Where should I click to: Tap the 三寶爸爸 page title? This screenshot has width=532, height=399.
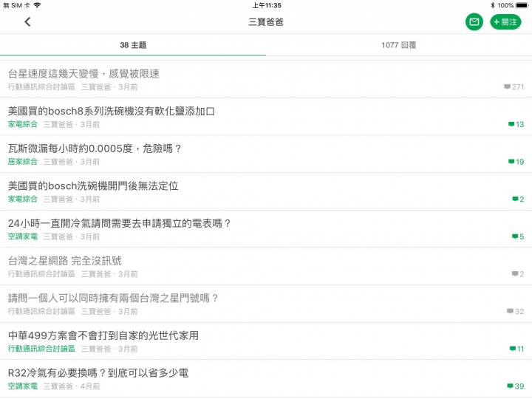[266, 22]
